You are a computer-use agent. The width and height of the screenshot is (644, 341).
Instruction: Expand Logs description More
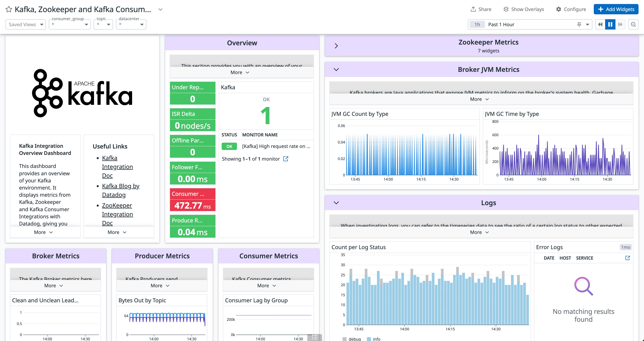click(479, 232)
